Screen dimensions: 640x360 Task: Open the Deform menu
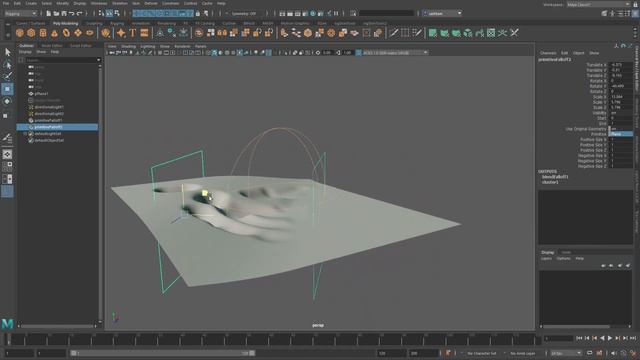151,3
